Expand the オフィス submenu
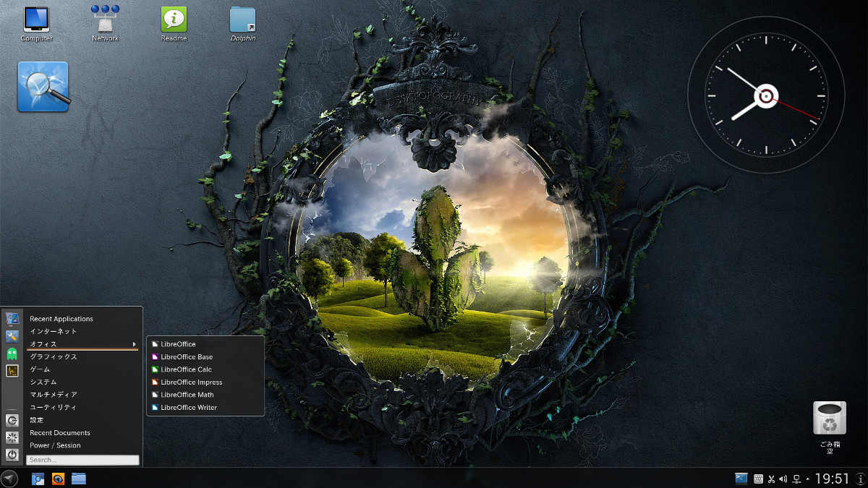 click(x=82, y=344)
